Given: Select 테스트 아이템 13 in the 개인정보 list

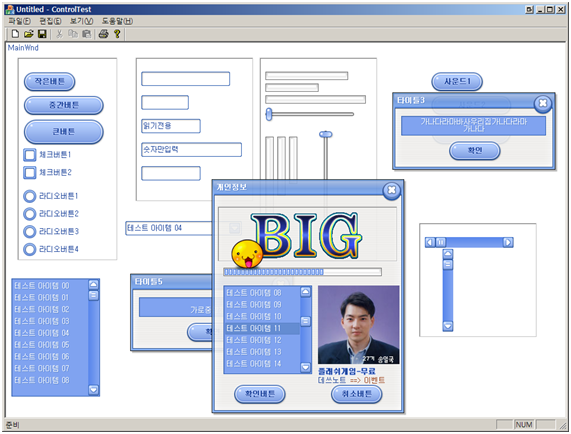Looking at the screenshot, I should 263,352.
